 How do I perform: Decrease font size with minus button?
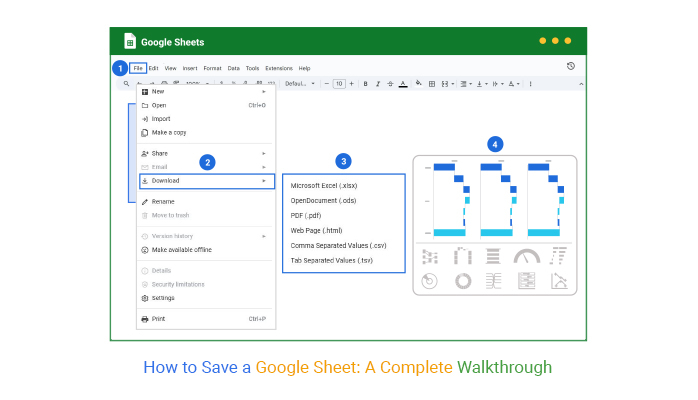[327, 84]
